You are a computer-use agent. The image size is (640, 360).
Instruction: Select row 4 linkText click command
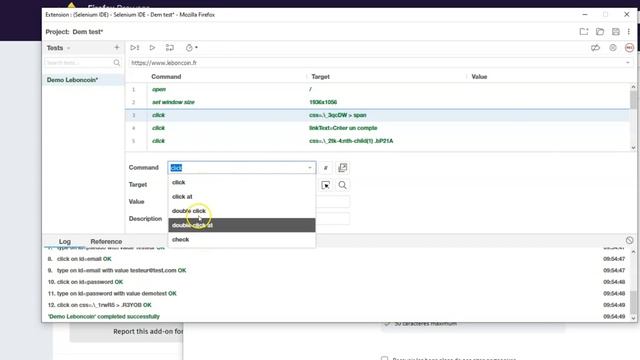(x=377, y=128)
